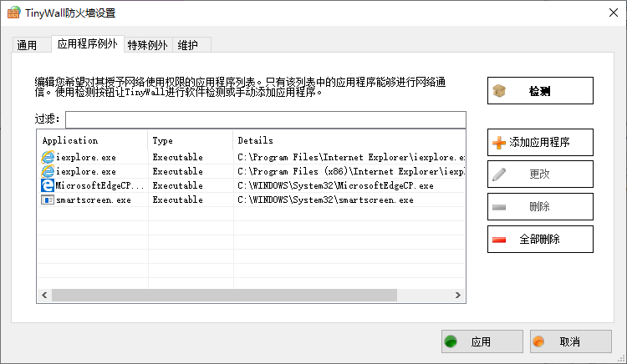Sort by the Details column header
This screenshot has height=364, width=627.
click(x=349, y=140)
